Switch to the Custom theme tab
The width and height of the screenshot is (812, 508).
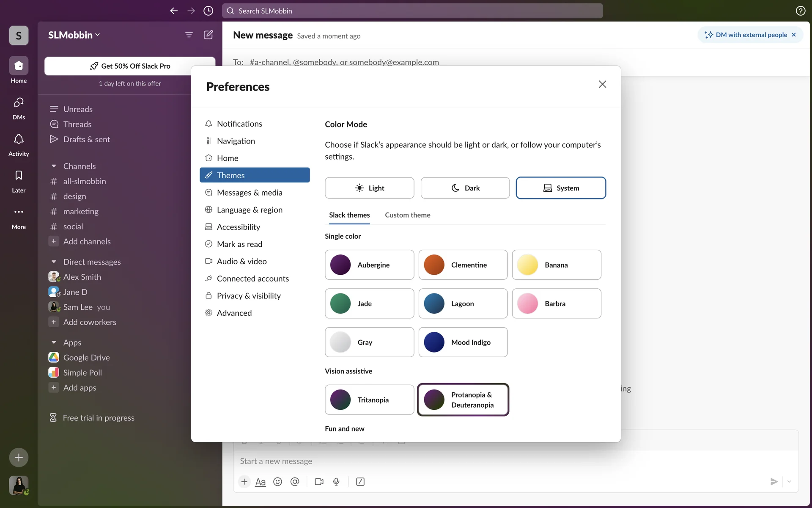[x=407, y=215]
